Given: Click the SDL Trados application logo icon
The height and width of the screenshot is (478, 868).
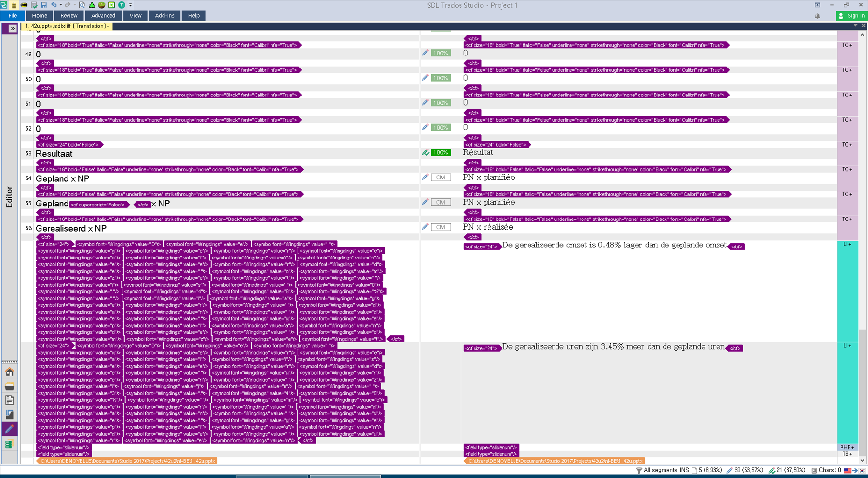Looking at the screenshot, I should tap(4, 5).
